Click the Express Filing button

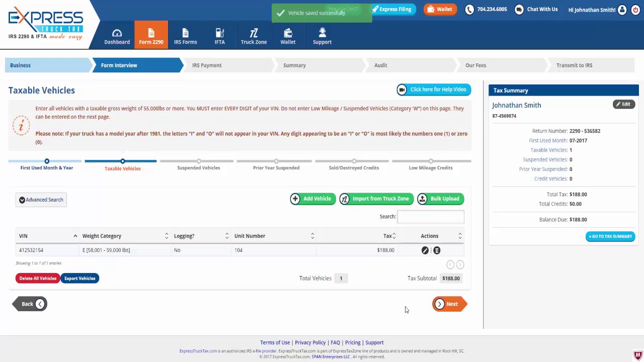(x=391, y=9)
